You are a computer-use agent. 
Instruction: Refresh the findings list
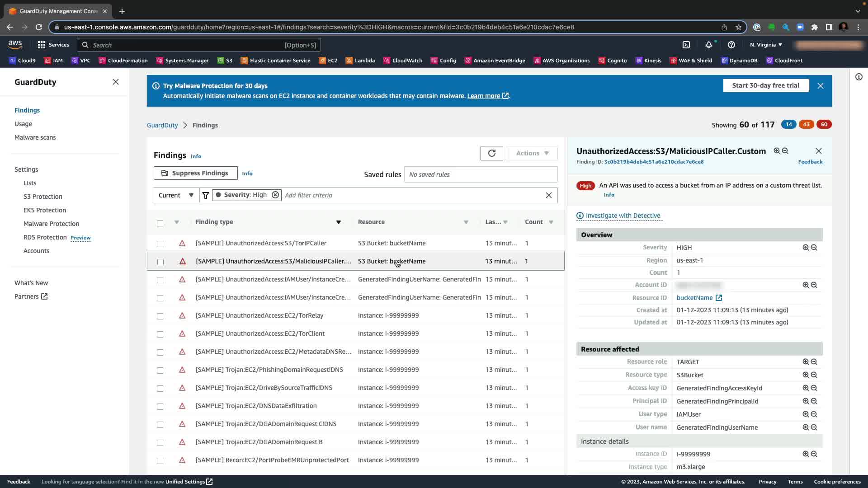[491, 153]
